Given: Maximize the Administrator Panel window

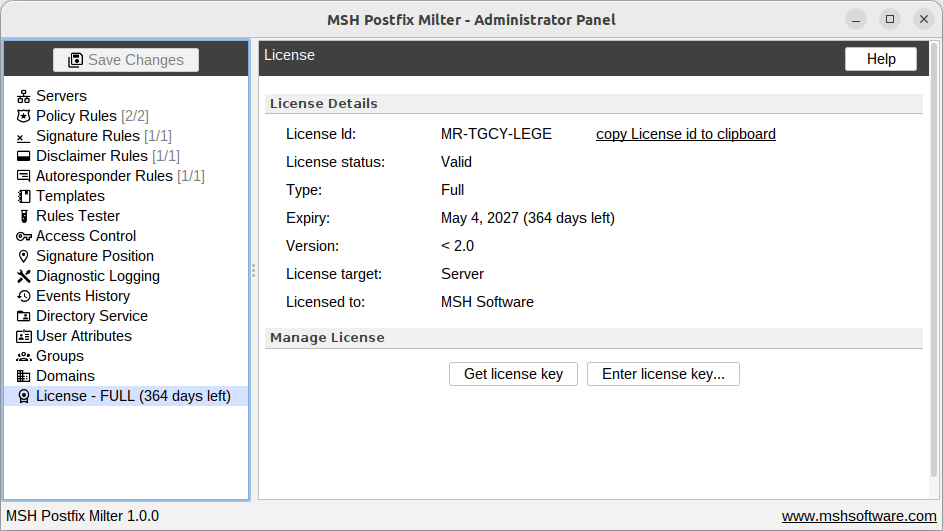Looking at the screenshot, I should pyautogui.click(x=890, y=19).
